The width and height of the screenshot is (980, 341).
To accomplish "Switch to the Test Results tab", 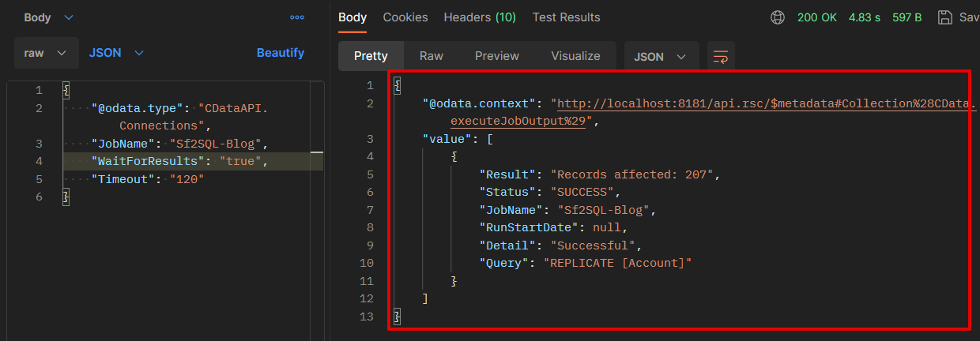I will tap(566, 17).
